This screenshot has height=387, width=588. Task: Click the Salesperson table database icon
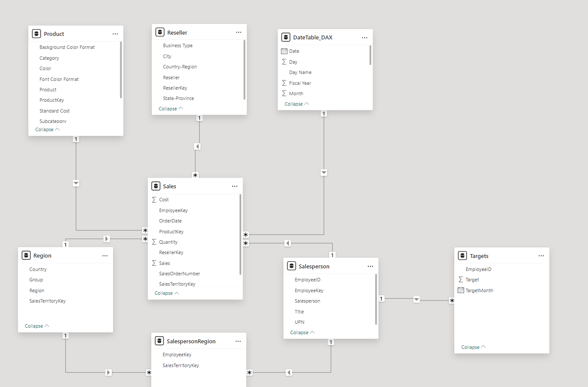291,266
